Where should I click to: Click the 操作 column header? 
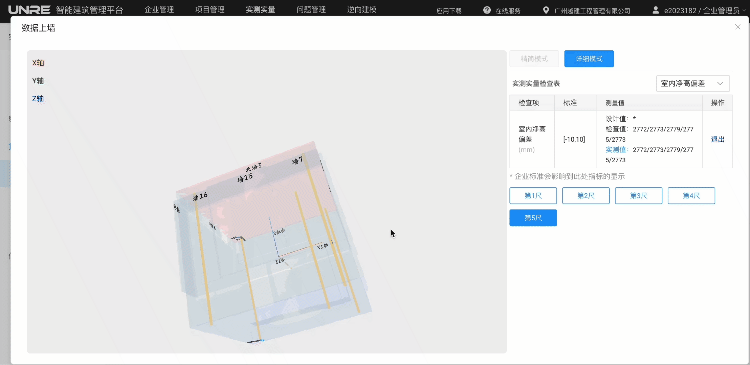pyautogui.click(x=717, y=103)
